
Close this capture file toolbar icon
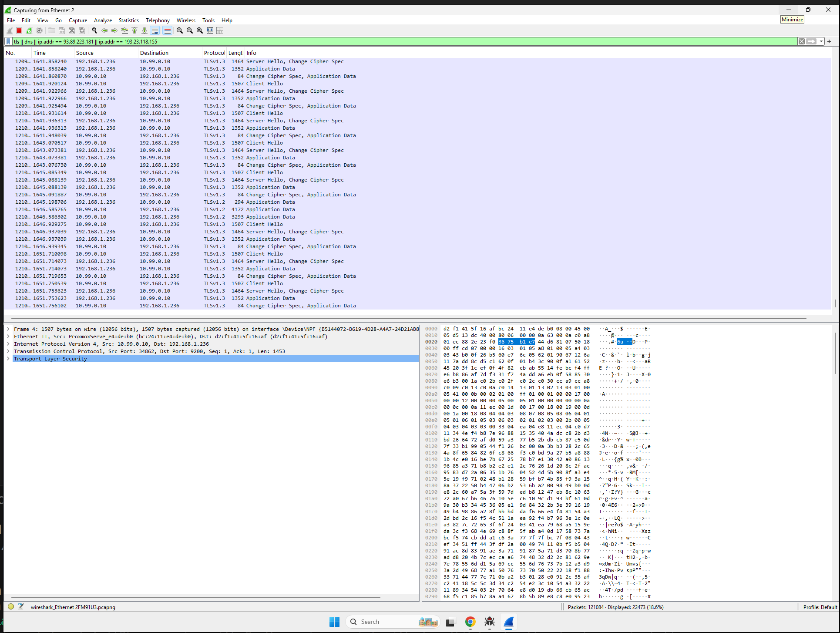pos(72,30)
